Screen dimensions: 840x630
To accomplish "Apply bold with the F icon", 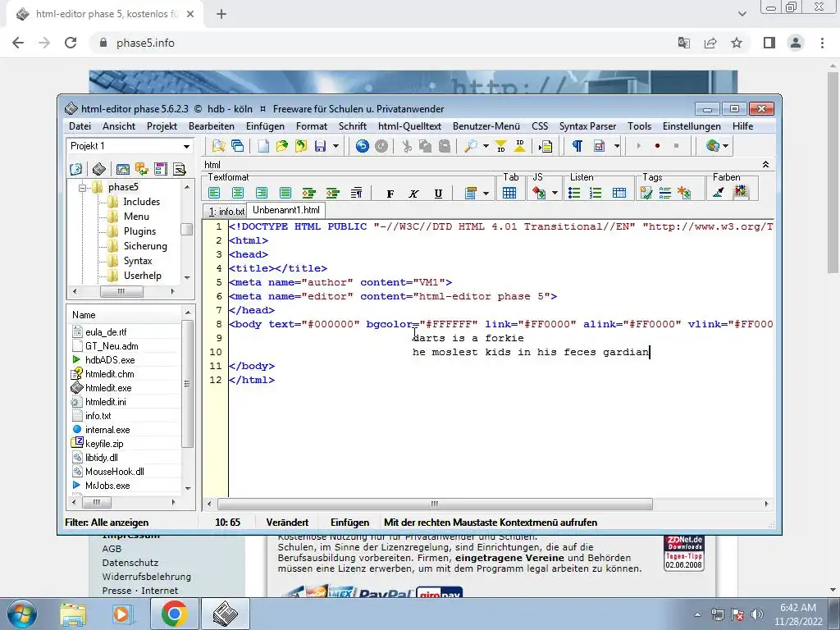I will point(390,194).
